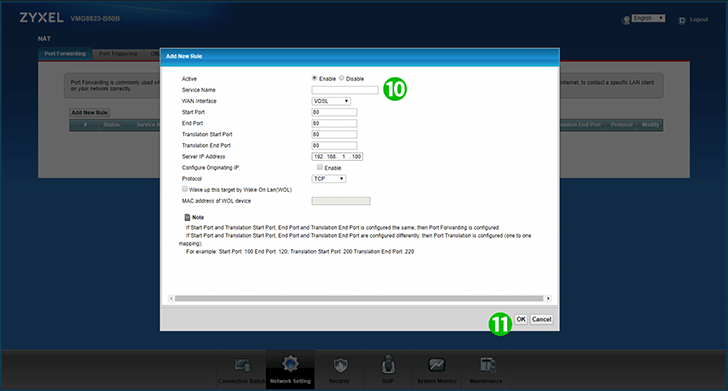Switch to the Port Forwarding tab
The width and height of the screenshot is (728, 391).
coord(65,54)
